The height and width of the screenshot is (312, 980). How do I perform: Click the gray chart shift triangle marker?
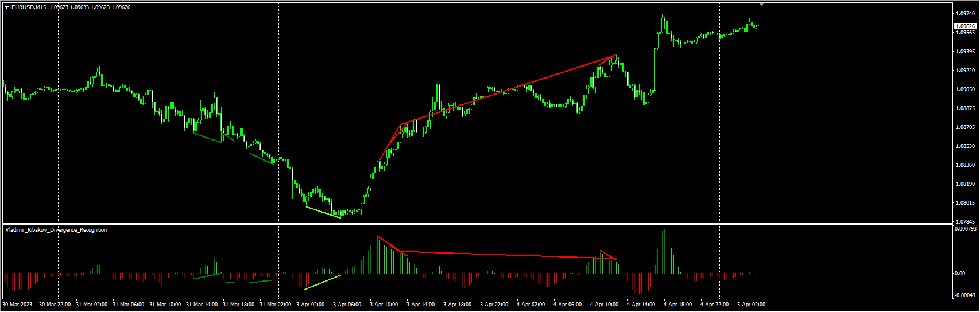(761, 5)
